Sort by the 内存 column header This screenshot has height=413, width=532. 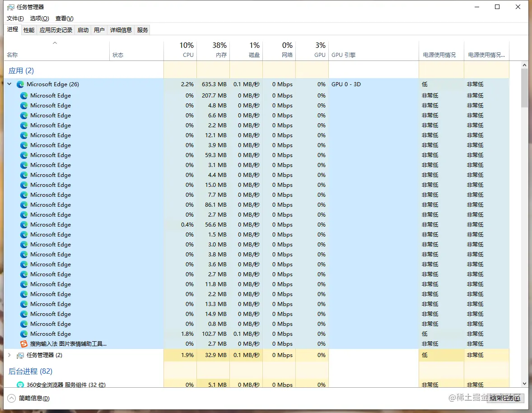(213, 51)
